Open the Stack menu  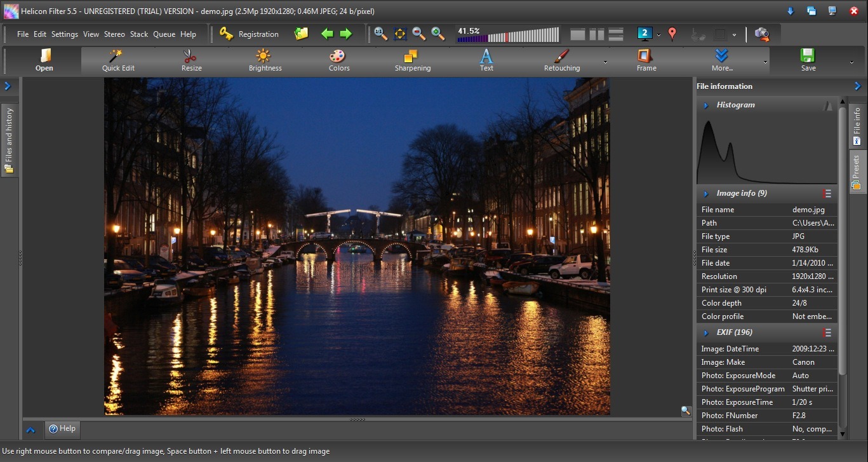click(x=139, y=34)
